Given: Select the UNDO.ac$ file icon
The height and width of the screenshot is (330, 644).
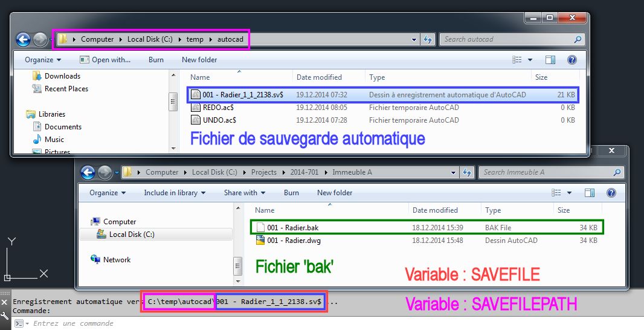Looking at the screenshot, I should click(196, 120).
